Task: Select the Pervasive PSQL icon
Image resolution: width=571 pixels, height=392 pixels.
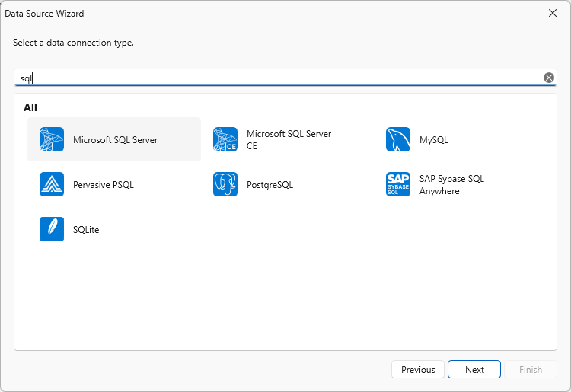Action: (52, 184)
